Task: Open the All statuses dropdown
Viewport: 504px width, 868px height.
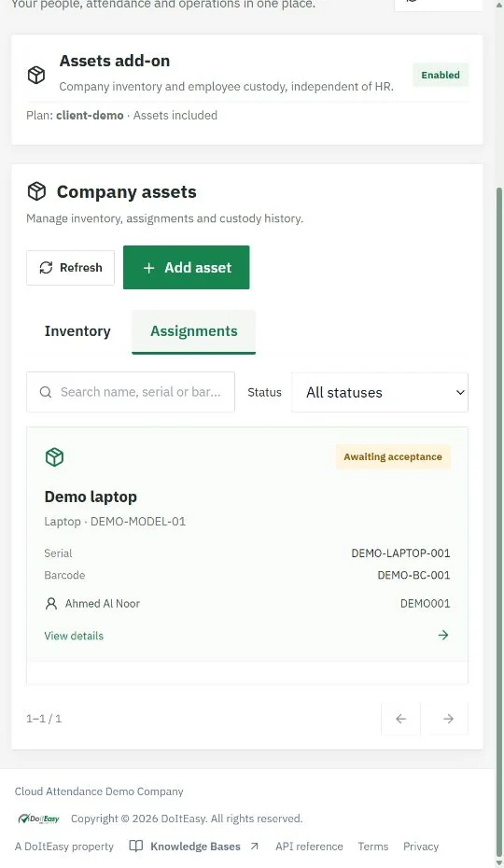Action: 380,393
